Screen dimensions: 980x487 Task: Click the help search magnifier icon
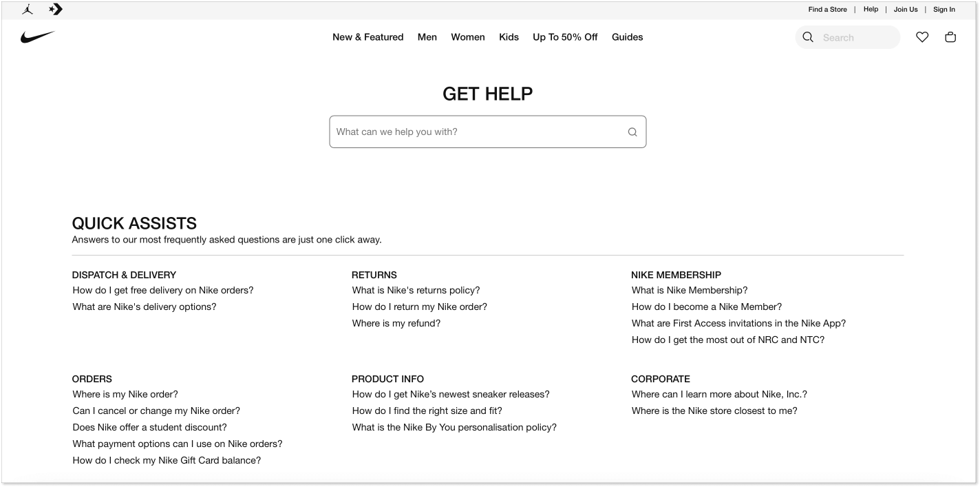632,132
